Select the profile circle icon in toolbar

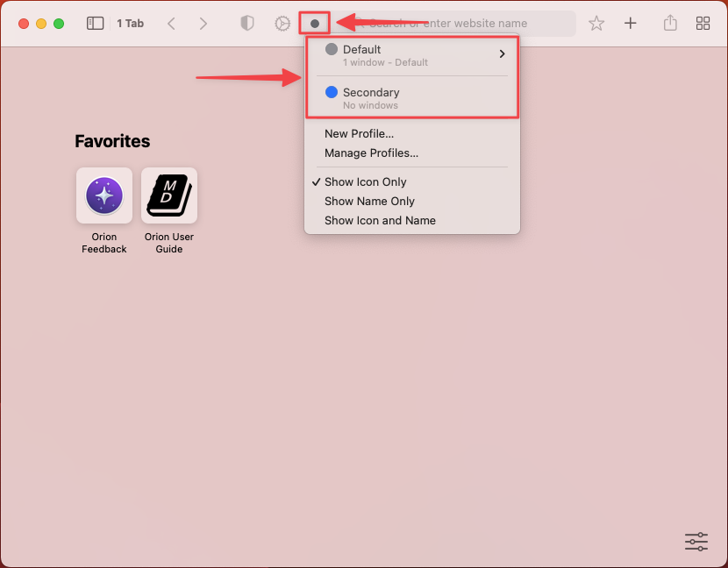click(x=314, y=23)
